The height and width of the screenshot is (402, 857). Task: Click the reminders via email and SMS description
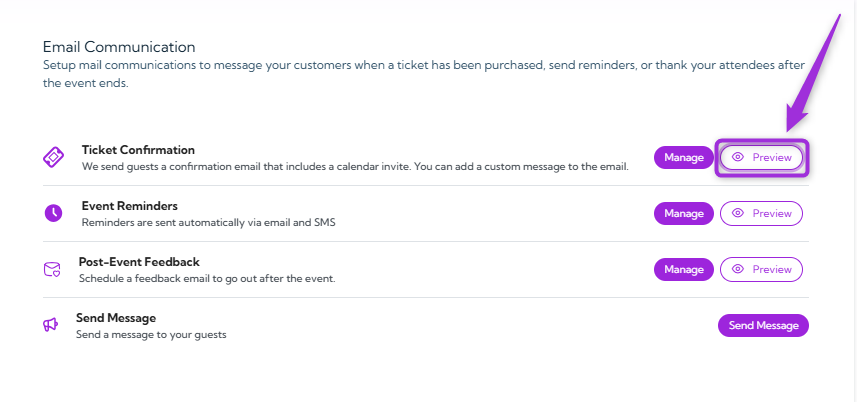pyautogui.click(x=209, y=222)
